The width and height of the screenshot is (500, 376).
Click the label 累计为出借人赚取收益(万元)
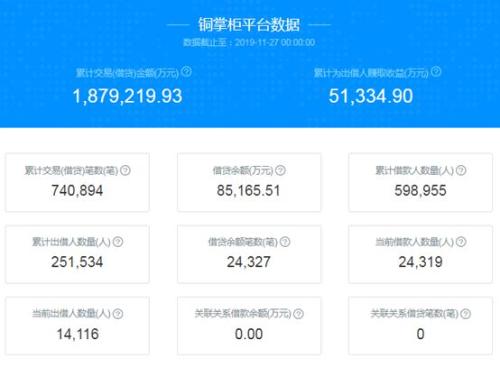click(371, 73)
